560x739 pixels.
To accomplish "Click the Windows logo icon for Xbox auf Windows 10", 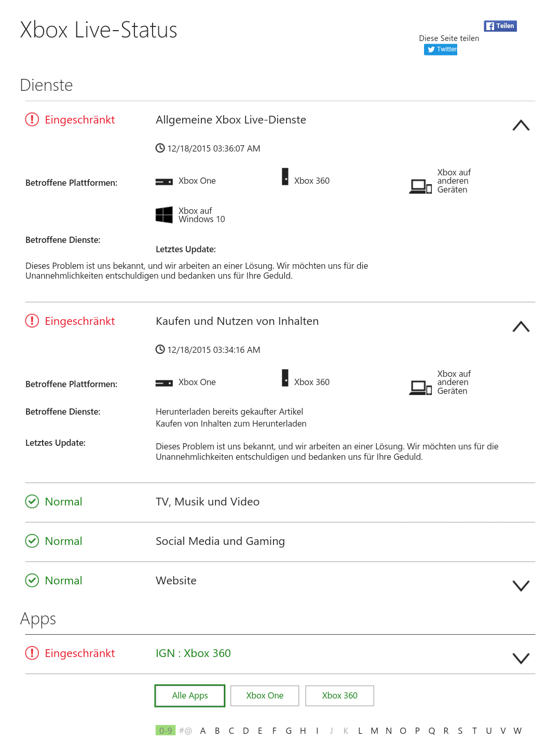I will coord(164,215).
